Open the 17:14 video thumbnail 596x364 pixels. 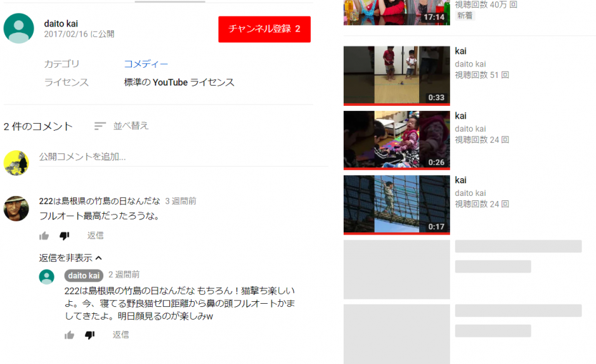[396, 11]
